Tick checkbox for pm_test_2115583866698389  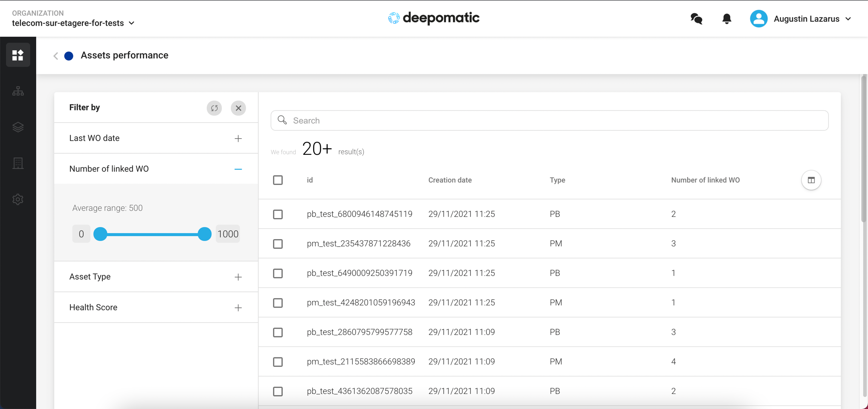coord(278,362)
